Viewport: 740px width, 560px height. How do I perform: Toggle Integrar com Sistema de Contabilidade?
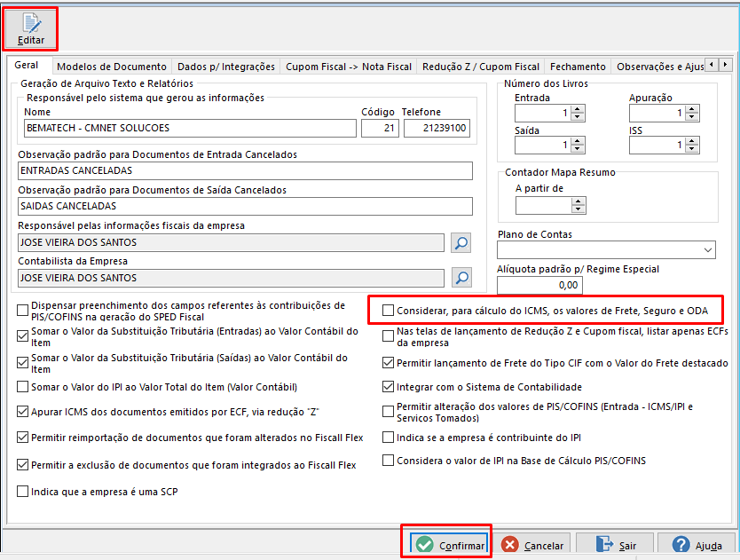(388, 387)
